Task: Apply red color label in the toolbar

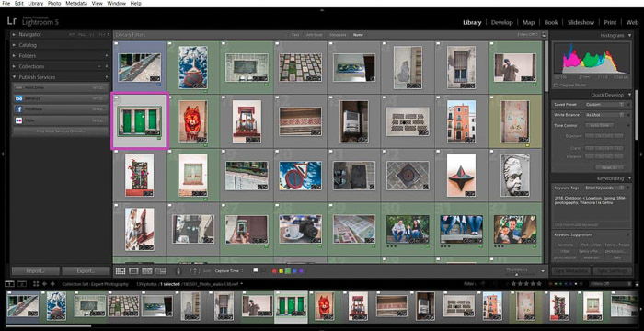Action: tap(274, 270)
